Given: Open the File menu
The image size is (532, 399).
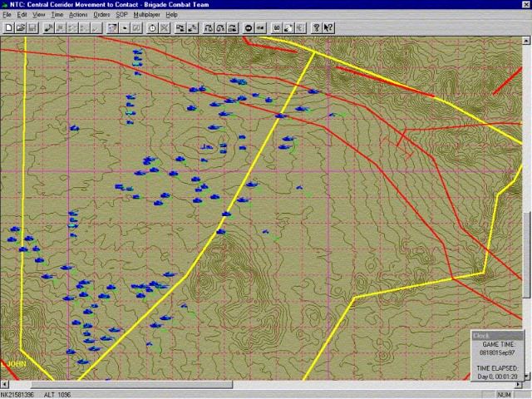Looking at the screenshot, I should pyautogui.click(x=7, y=15).
